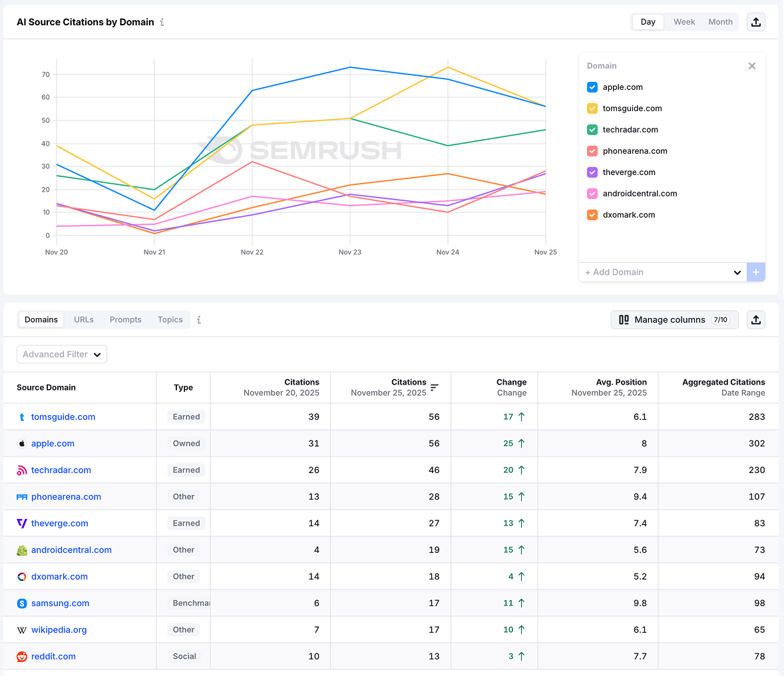The height and width of the screenshot is (676, 784).
Task: Follow the samsung.com link
Action: 60,603
